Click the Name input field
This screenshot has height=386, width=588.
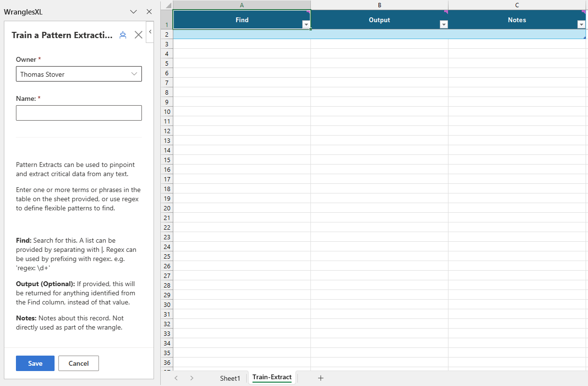pyautogui.click(x=79, y=113)
